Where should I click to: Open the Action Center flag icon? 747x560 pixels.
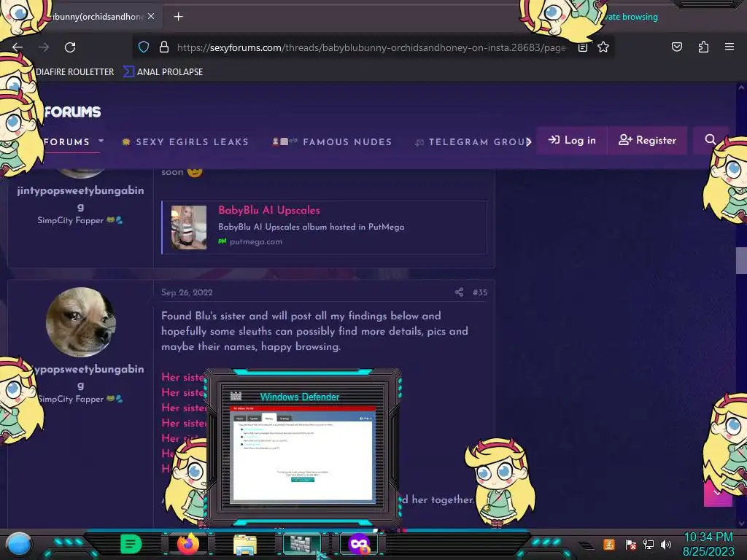[x=631, y=544]
